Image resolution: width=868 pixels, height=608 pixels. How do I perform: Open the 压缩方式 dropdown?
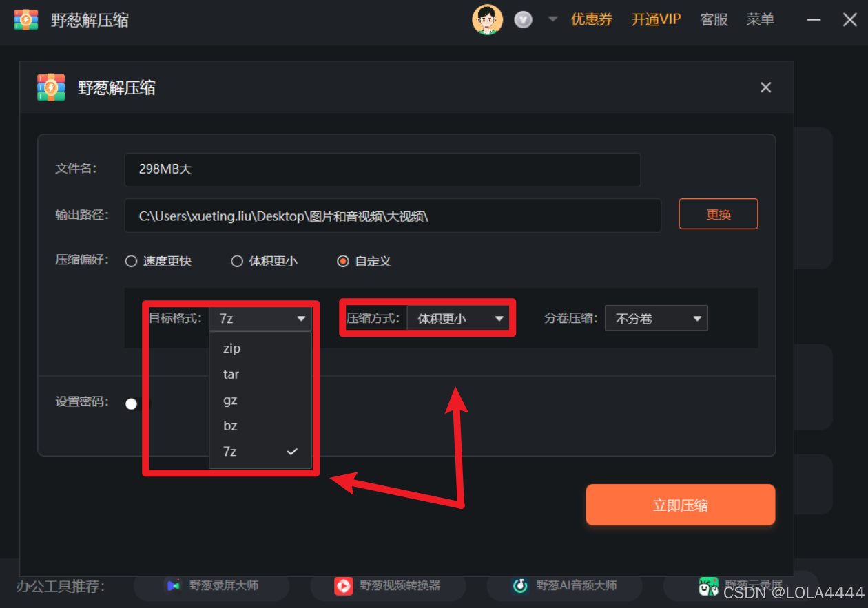[x=458, y=319]
